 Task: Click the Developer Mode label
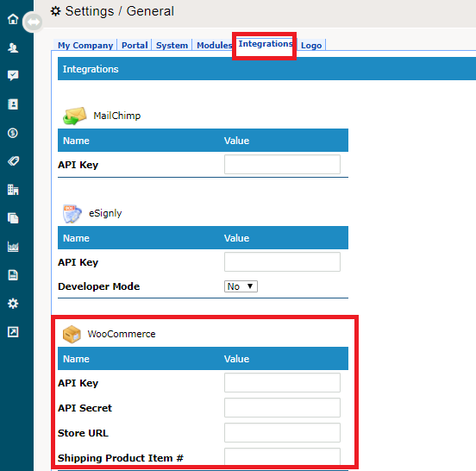click(x=98, y=286)
